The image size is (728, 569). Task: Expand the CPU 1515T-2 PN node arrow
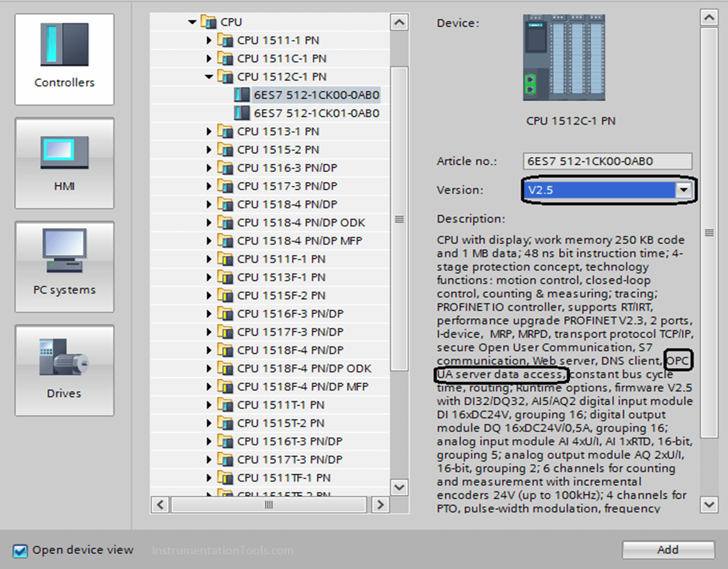[x=209, y=423]
